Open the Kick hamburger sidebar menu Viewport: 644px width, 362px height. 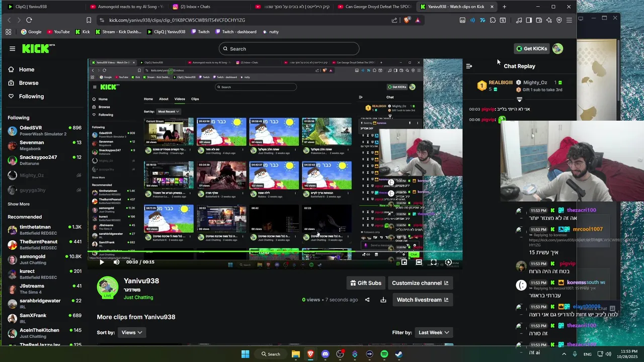tap(12, 49)
